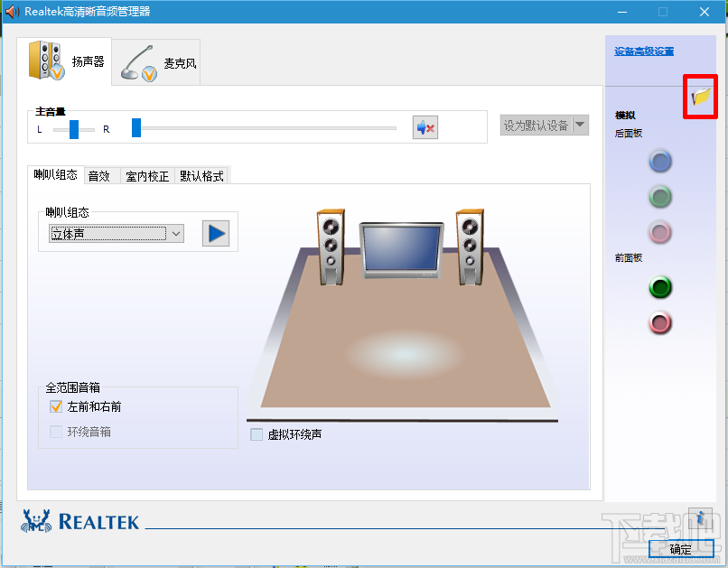
Task: Uncheck the 左前和右前 full-range speakers option
Action: click(56, 406)
